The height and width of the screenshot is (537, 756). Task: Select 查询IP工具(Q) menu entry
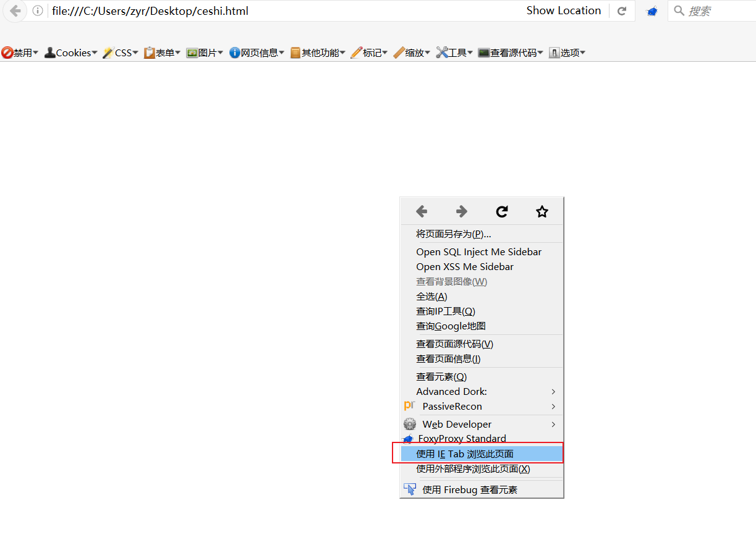click(x=482, y=311)
